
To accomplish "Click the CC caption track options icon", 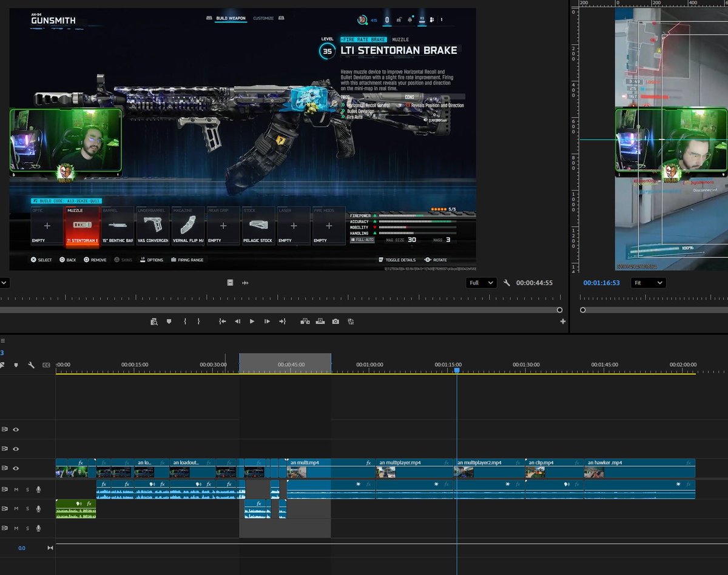I will pos(46,365).
